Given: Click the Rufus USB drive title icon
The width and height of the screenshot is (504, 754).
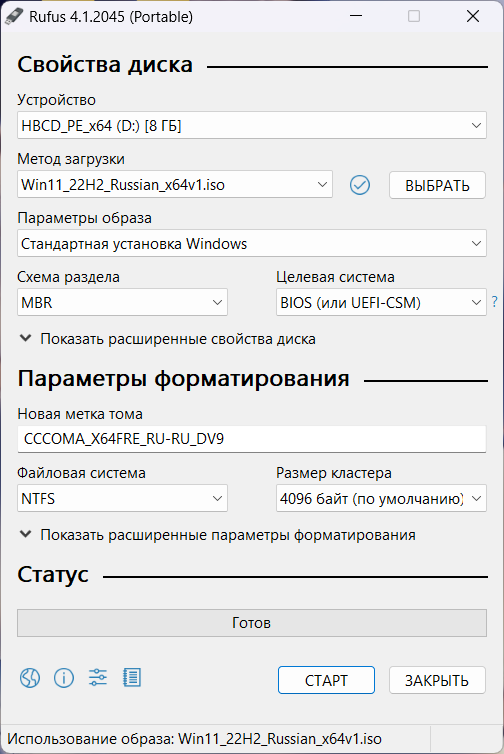Looking at the screenshot, I should click(x=13, y=15).
